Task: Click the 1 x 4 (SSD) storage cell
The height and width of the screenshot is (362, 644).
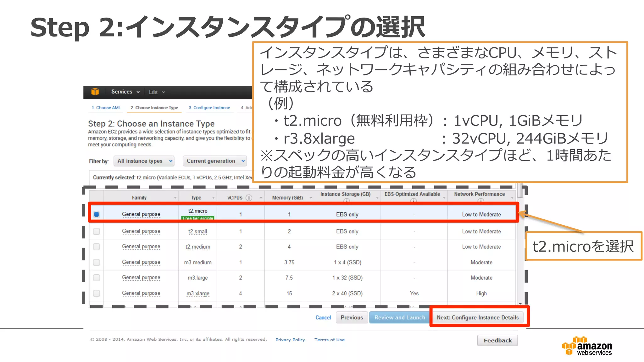Action: coord(347,262)
